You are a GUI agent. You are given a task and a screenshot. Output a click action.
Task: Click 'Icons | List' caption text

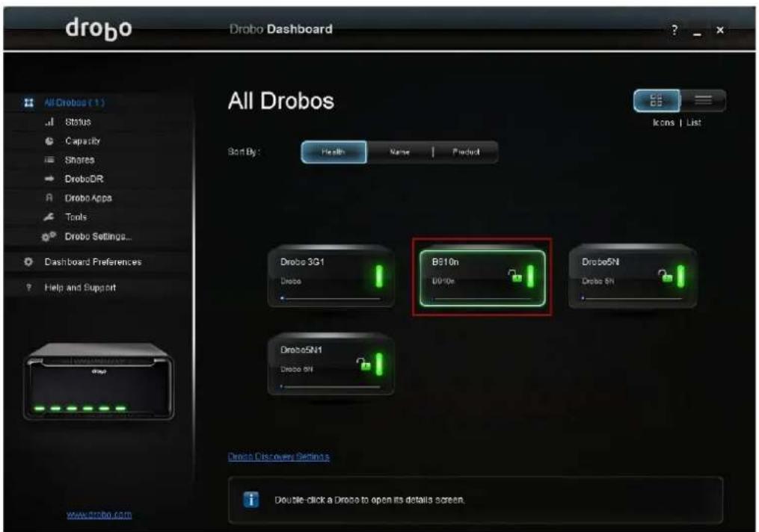[677, 123]
